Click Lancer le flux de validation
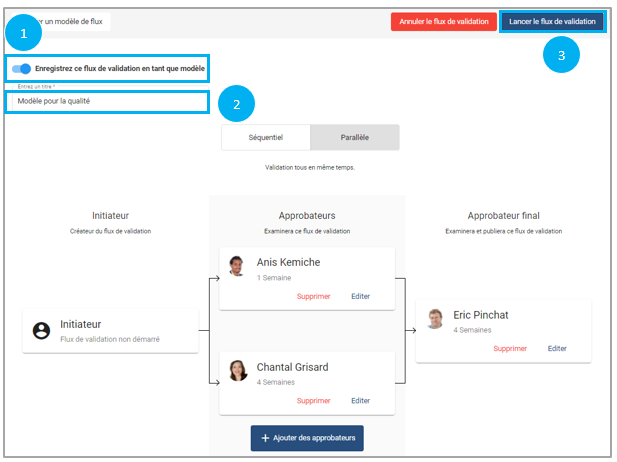Screen dimensions: 617x462 [552, 21]
